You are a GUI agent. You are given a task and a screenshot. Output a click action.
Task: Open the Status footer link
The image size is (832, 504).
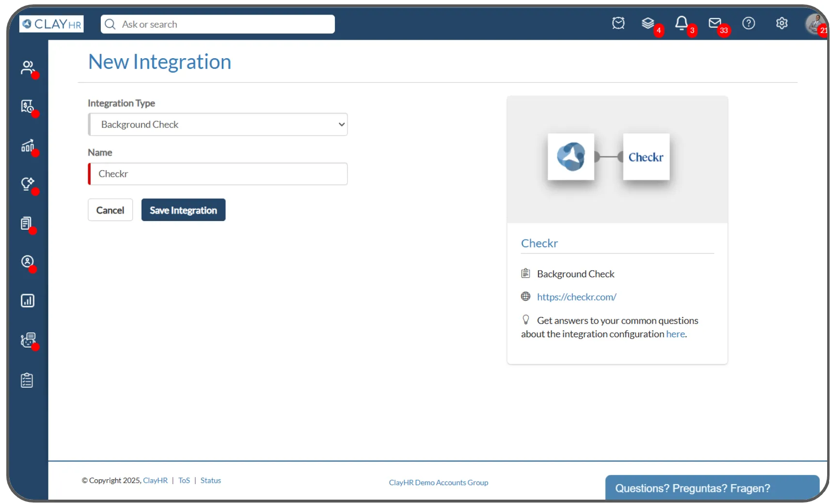(x=211, y=480)
